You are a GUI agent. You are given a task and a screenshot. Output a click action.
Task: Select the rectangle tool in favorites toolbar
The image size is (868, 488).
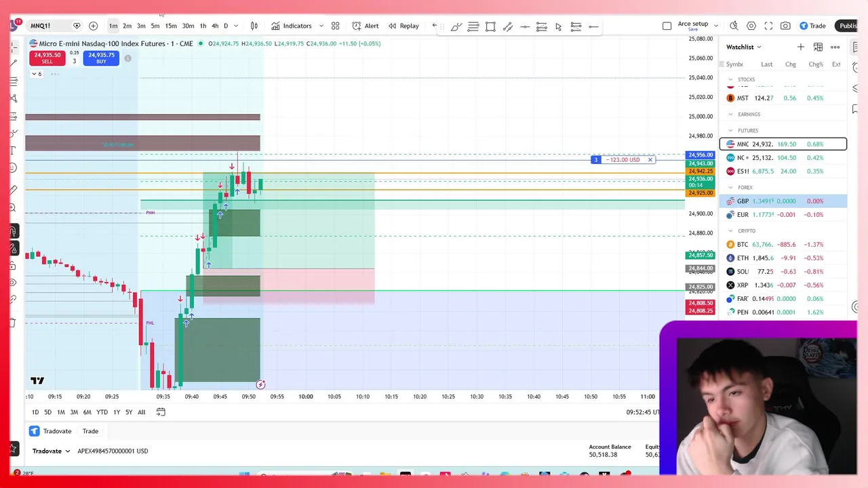490,26
